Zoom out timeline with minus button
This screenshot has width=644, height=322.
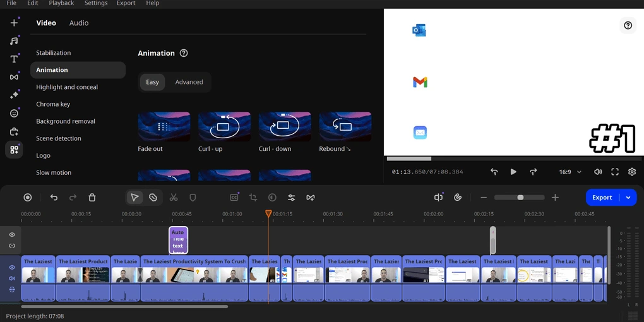point(484,198)
